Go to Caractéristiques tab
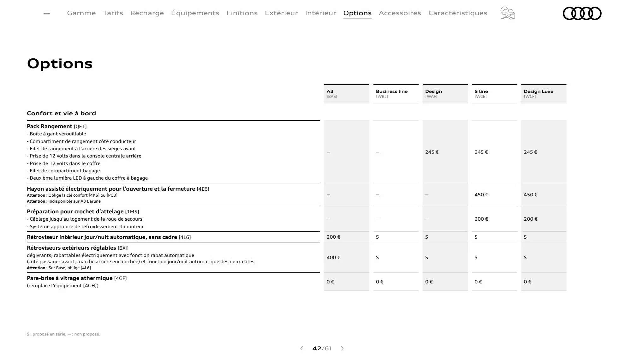The width and height of the screenshot is (644, 362). coord(458,13)
